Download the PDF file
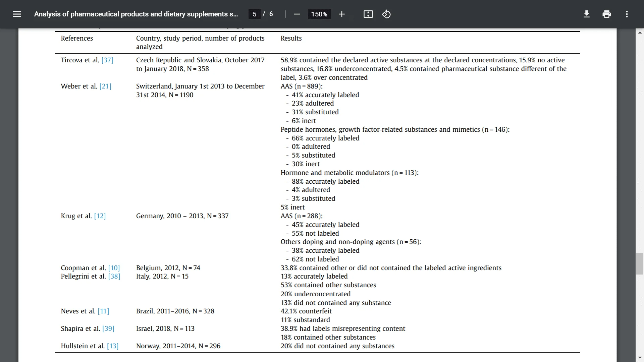This screenshot has width=644, height=362. [x=586, y=14]
